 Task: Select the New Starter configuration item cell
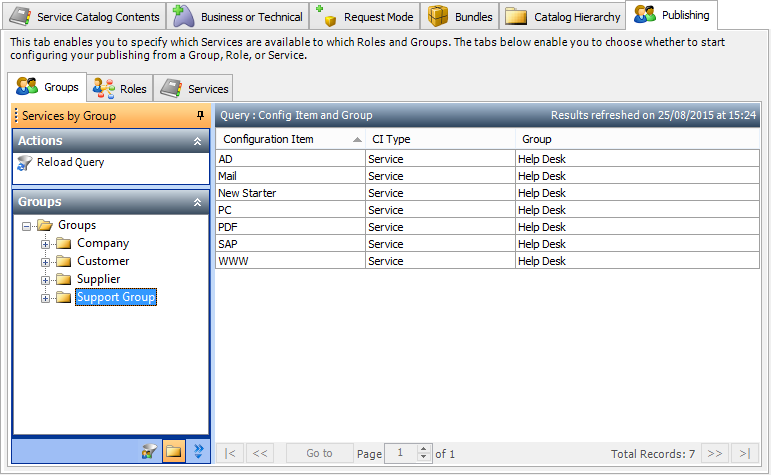(x=290, y=193)
